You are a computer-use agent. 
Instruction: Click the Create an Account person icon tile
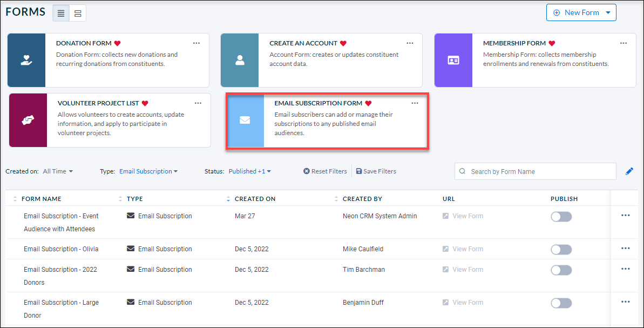click(240, 61)
